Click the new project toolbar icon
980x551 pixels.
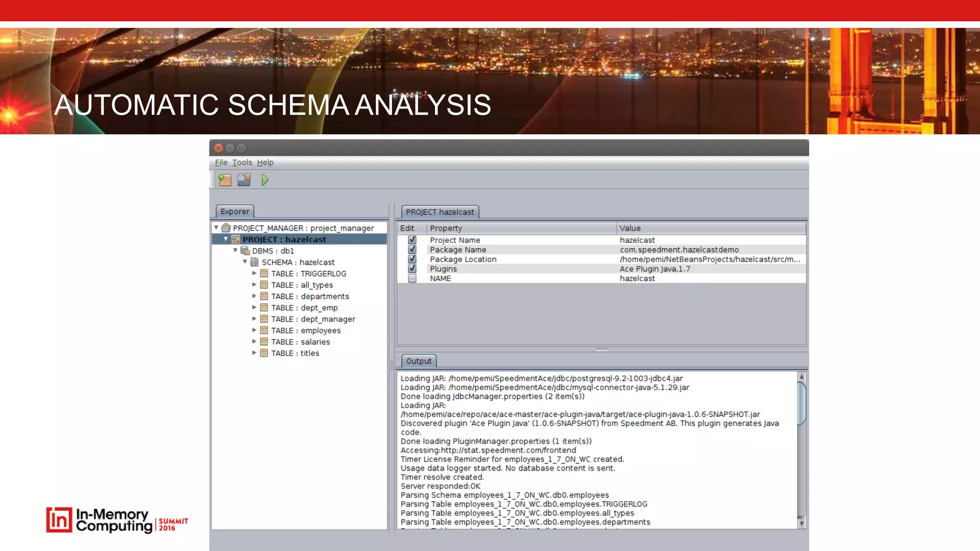[224, 180]
